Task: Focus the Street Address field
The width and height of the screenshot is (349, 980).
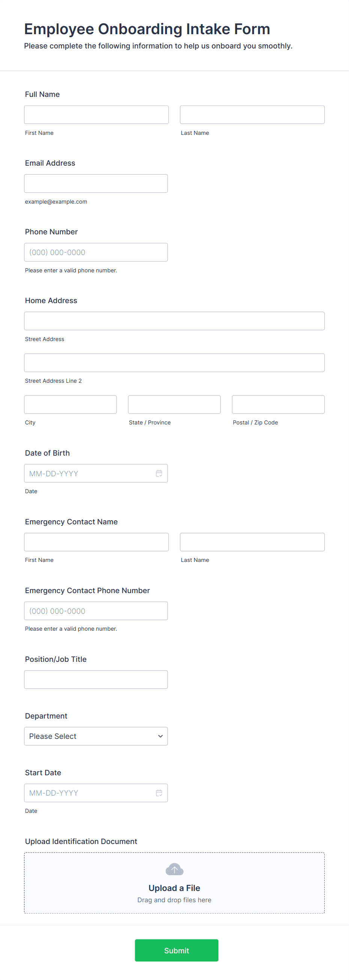Action: 174,321
